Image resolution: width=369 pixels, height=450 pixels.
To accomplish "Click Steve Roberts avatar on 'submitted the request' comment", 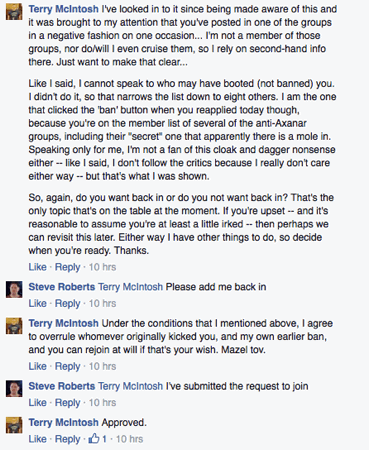I will 14,388.
